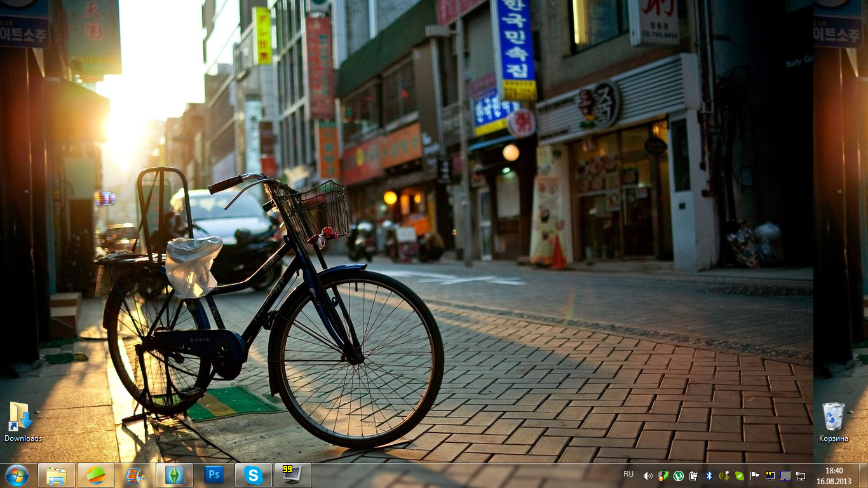This screenshot has width=868, height=488.
Task: Click the Bluetooth tray icon
Action: [x=709, y=476]
